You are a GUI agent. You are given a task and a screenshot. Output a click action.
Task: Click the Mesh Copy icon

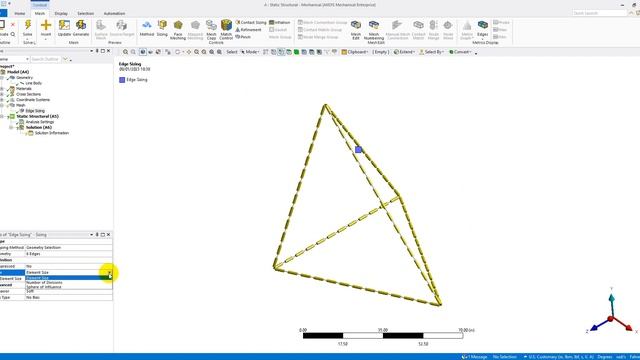point(211,25)
